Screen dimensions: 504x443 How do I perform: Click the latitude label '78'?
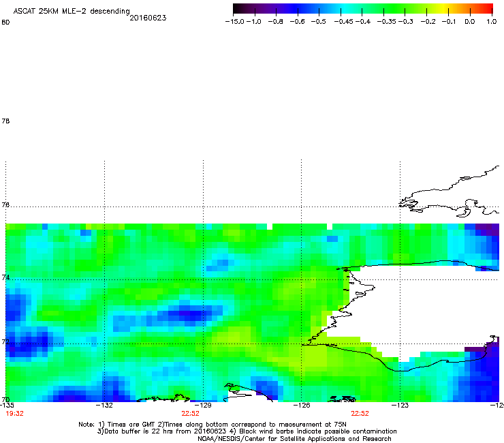(5, 121)
